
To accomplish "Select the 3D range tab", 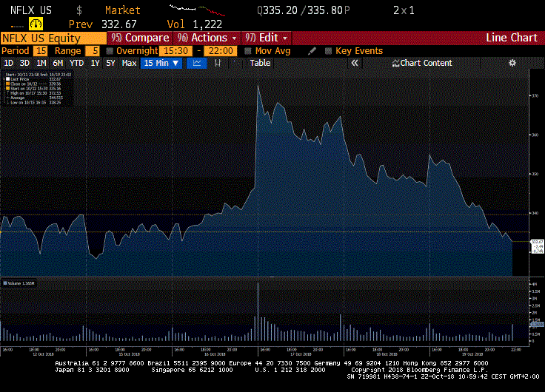I will coord(24,63).
